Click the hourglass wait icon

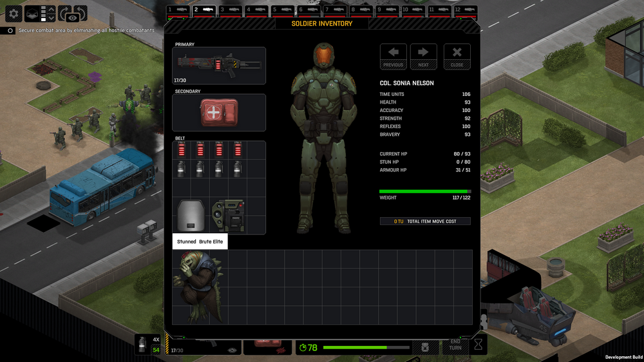point(478,345)
